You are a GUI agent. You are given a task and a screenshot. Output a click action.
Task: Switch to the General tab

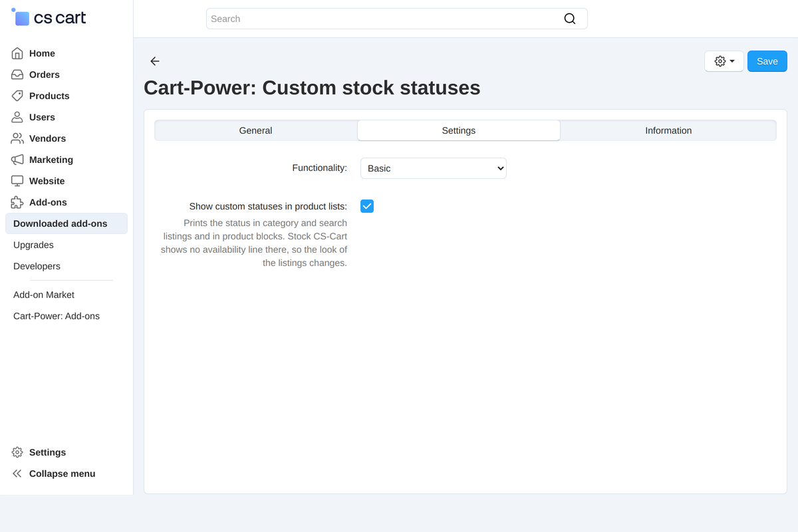tap(256, 130)
